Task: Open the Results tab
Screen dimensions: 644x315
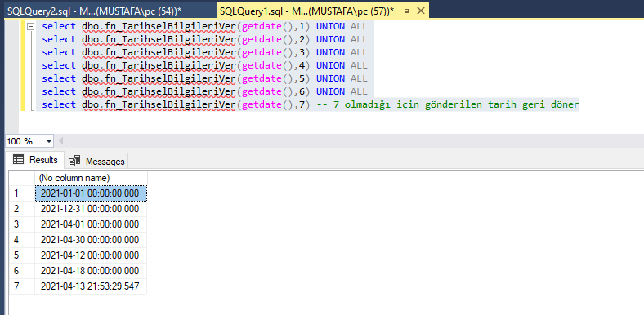Action: coord(36,160)
